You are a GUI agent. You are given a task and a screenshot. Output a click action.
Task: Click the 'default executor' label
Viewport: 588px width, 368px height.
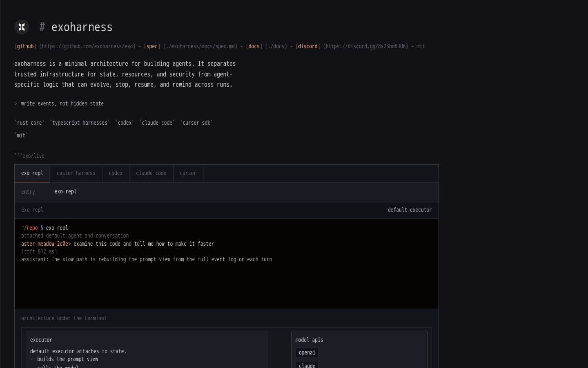410,210
